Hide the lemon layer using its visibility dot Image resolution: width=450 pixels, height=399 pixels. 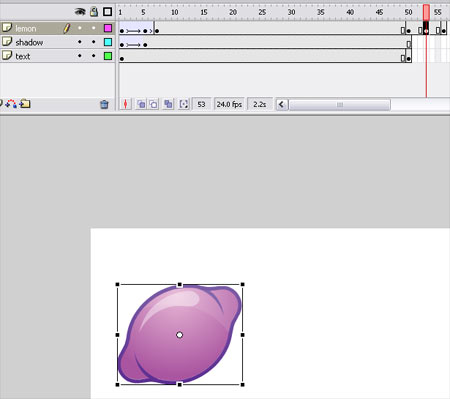point(80,28)
